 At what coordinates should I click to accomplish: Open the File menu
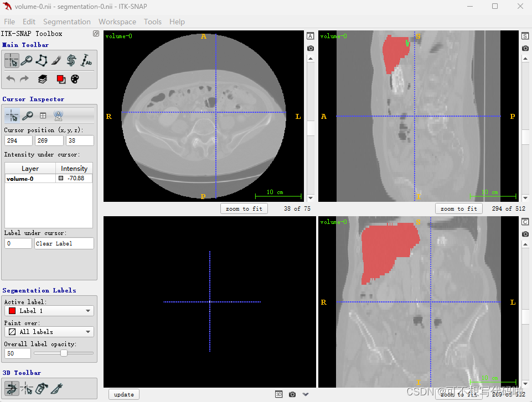[9, 22]
